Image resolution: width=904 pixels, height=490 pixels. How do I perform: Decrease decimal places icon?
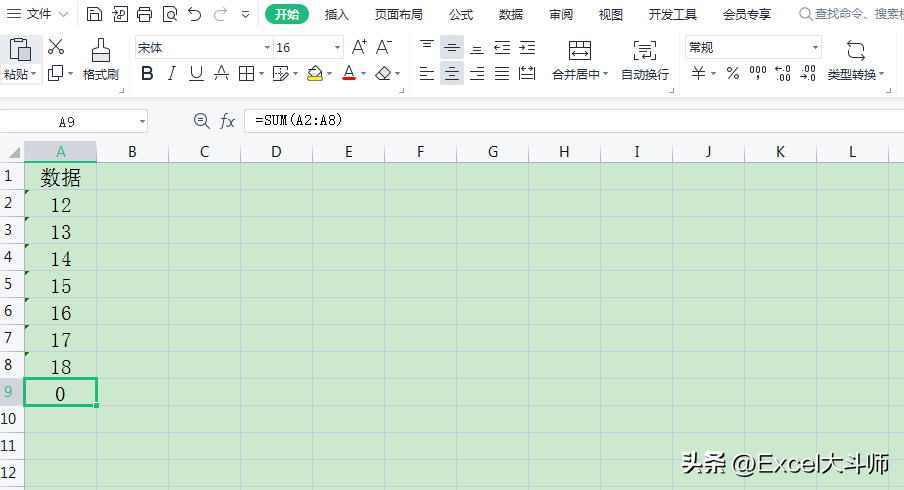808,73
